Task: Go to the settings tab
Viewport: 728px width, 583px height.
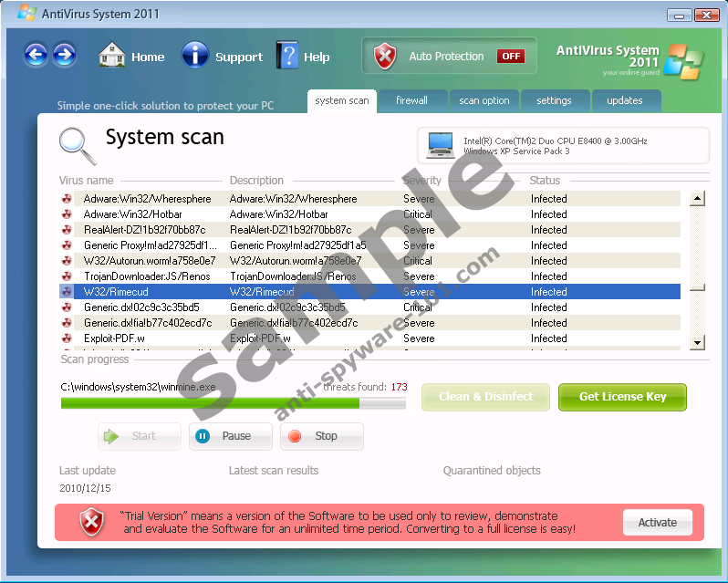Action: coord(554,100)
